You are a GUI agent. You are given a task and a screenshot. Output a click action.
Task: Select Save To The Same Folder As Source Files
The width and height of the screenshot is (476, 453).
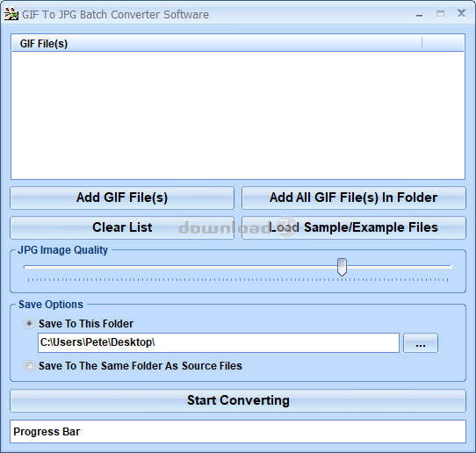click(x=29, y=365)
